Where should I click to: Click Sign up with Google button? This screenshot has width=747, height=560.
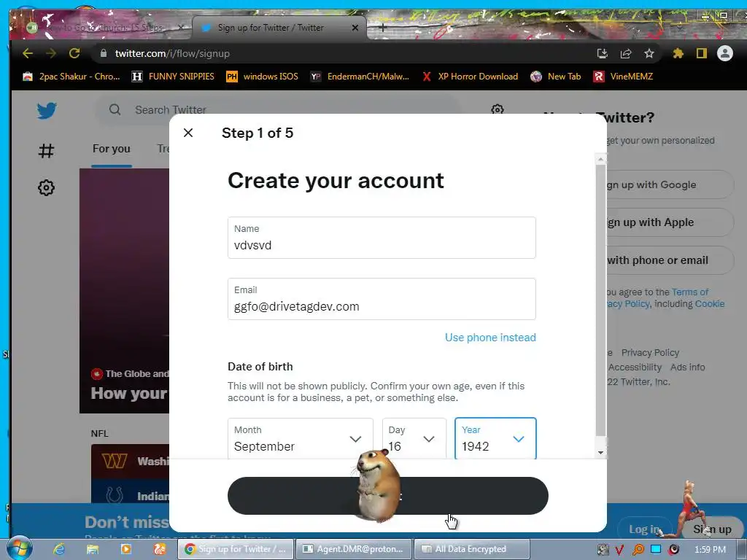671,184
